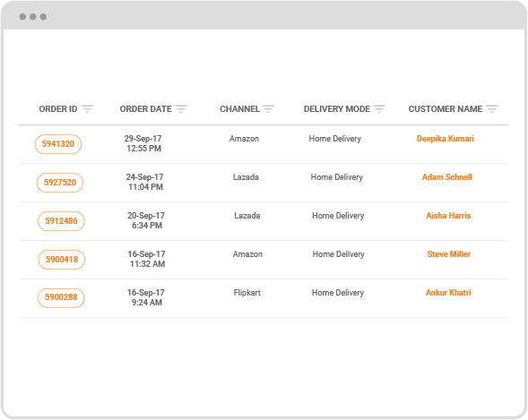
Task: Click Home Delivery in Steve Miller row
Action: point(339,254)
